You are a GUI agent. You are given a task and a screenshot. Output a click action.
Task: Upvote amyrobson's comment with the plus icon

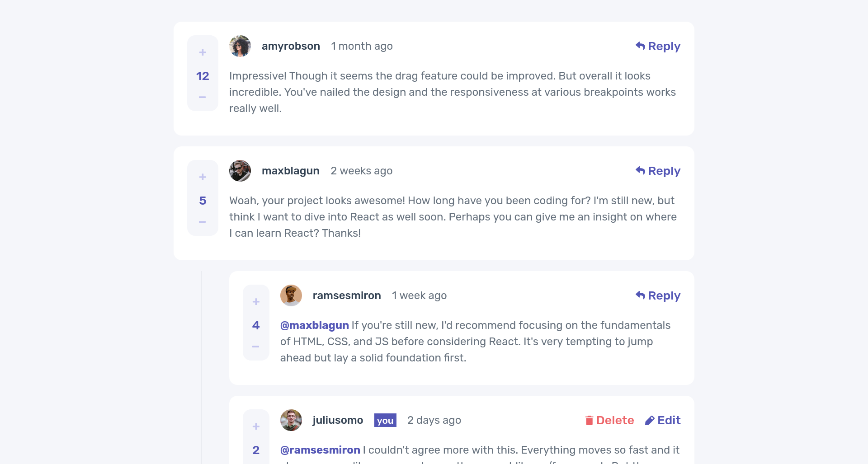coord(203,52)
